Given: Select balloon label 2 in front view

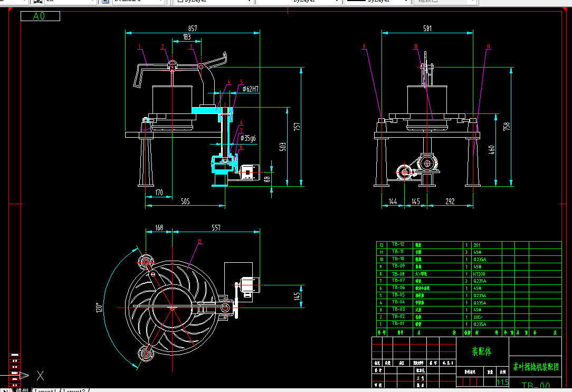Looking at the screenshot, I should (x=163, y=46).
